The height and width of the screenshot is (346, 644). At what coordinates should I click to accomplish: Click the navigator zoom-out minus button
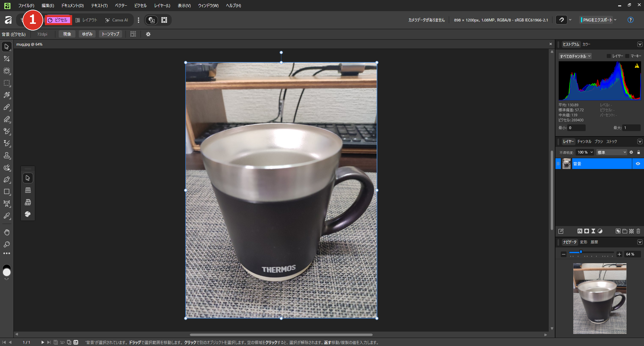[x=563, y=254]
